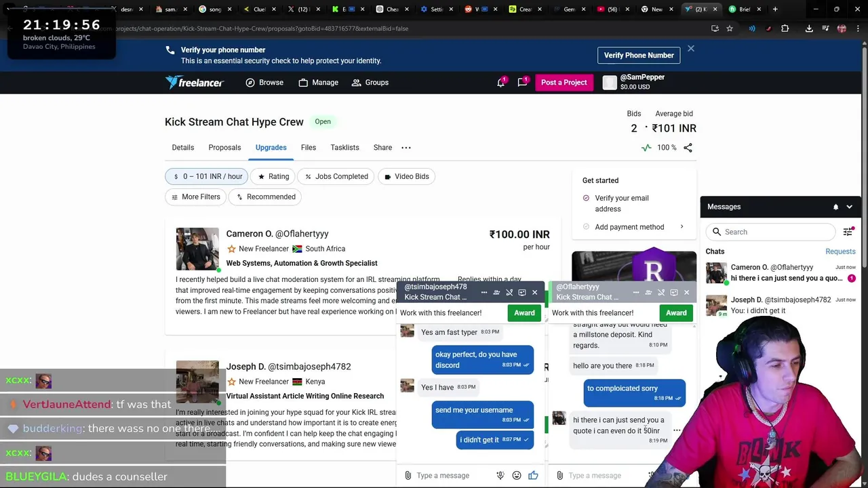The image size is (868, 488).
Task: Open the notifications bell in Freelancer header
Action: [500, 82]
